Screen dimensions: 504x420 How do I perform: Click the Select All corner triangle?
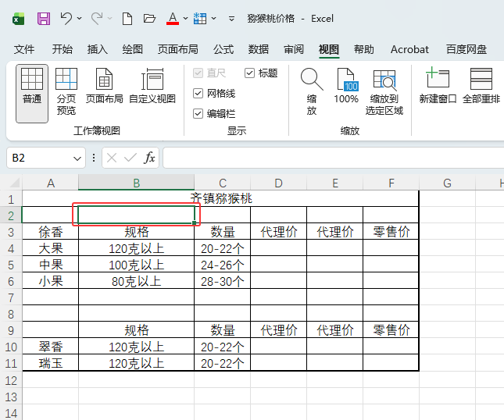point(14,183)
